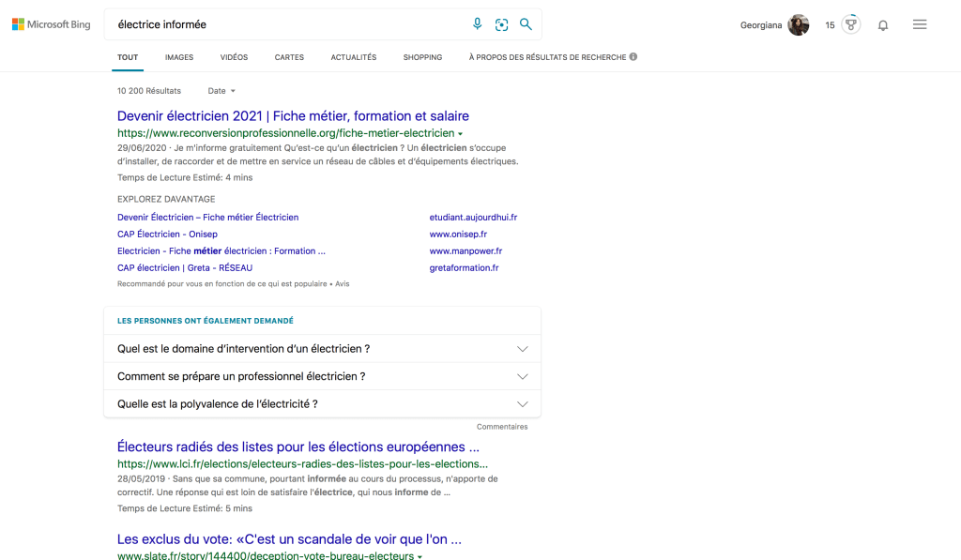The width and height of the screenshot is (961, 560).
Task: Switch to the Images tab
Action: (x=179, y=57)
